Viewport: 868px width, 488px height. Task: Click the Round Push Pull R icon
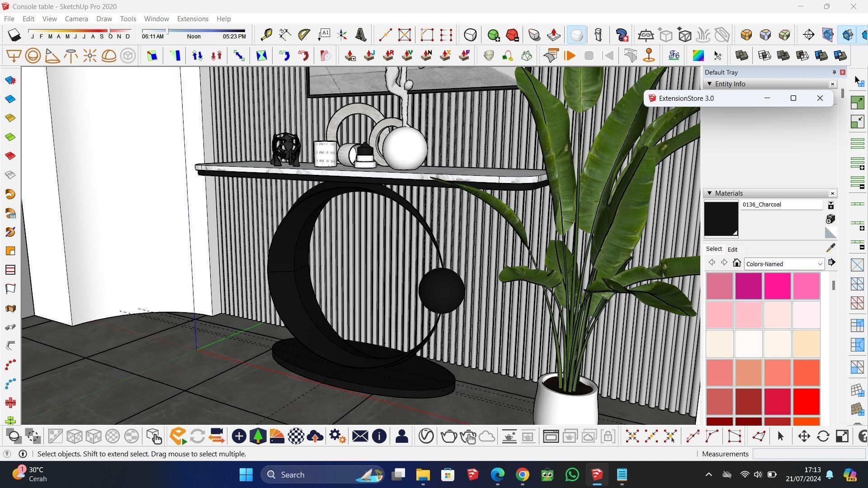tap(388, 56)
